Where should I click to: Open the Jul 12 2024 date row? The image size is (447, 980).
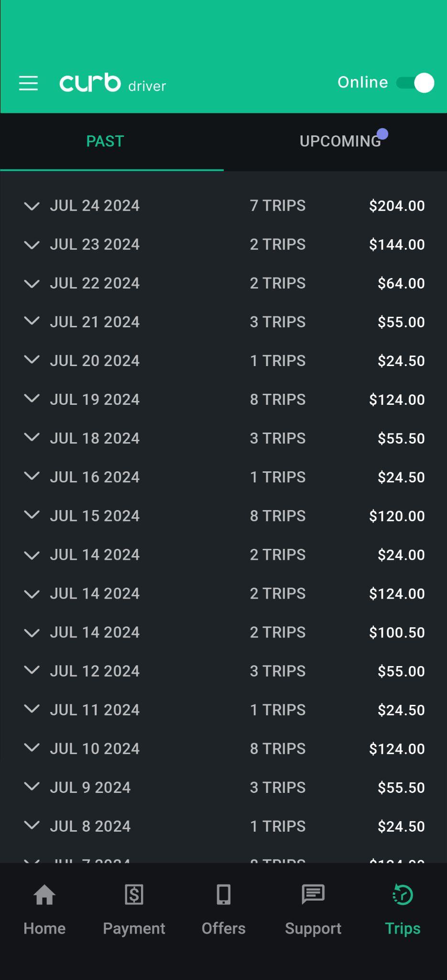pos(95,671)
